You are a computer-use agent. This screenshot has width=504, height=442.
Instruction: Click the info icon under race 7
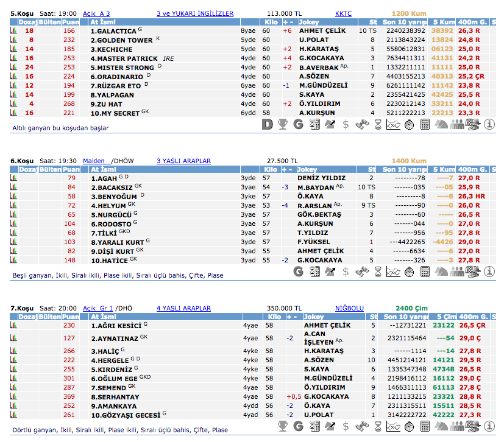(x=489, y=426)
